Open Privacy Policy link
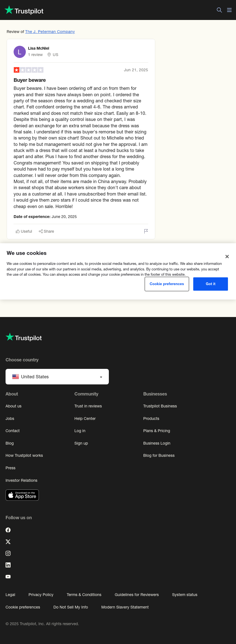Image resolution: width=236 pixels, height=644 pixels. (x=41, y=595)
